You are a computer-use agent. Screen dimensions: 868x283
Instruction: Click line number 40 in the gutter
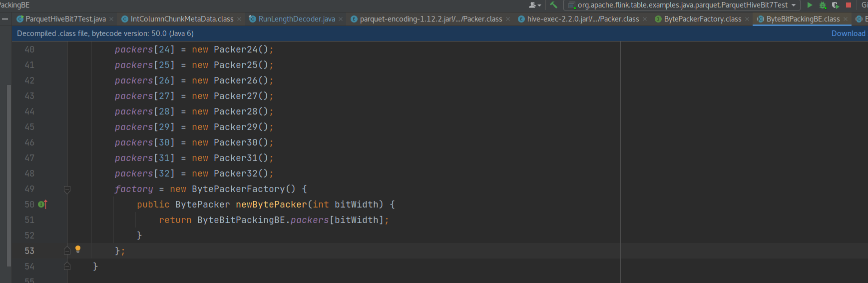pos(29,49)
